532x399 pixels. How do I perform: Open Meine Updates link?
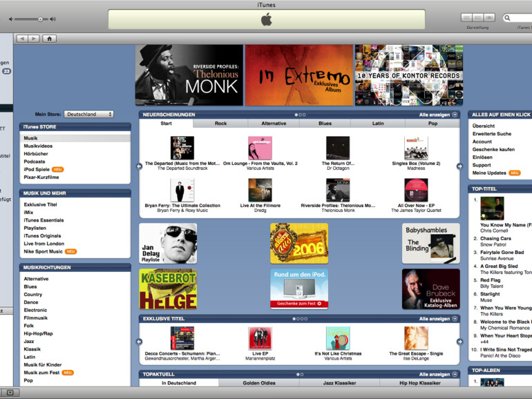489,173
